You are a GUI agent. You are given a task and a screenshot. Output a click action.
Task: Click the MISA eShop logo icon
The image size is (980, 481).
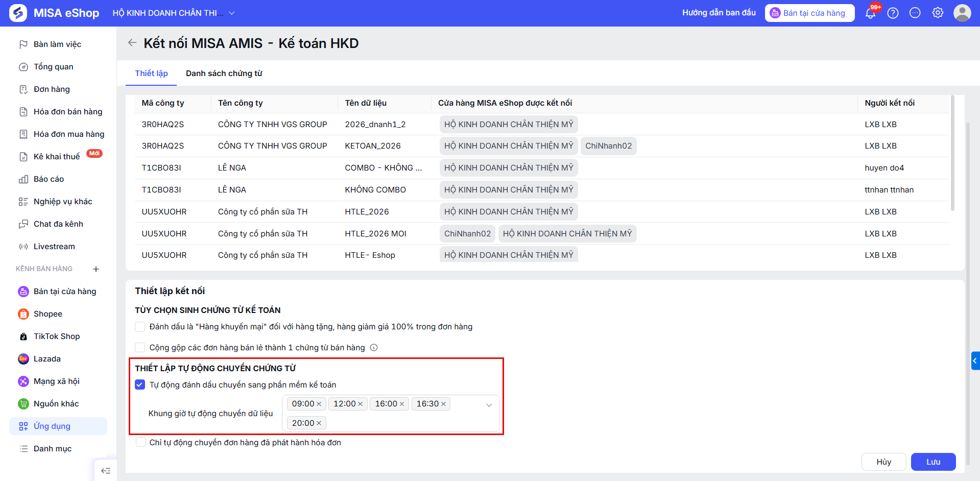(x=18, y=13)
